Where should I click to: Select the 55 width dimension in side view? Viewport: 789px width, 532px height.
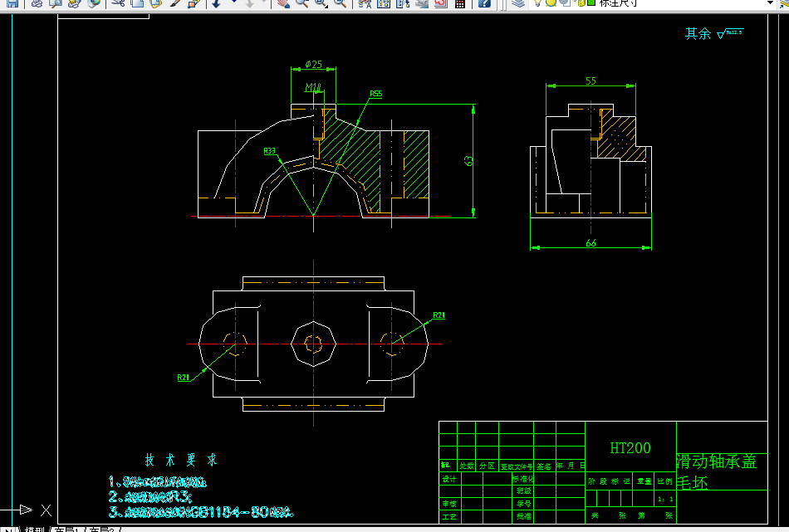591,81
